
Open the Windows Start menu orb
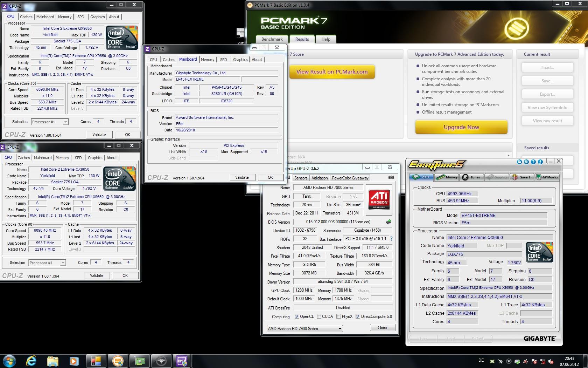click(x=9, y=361)
